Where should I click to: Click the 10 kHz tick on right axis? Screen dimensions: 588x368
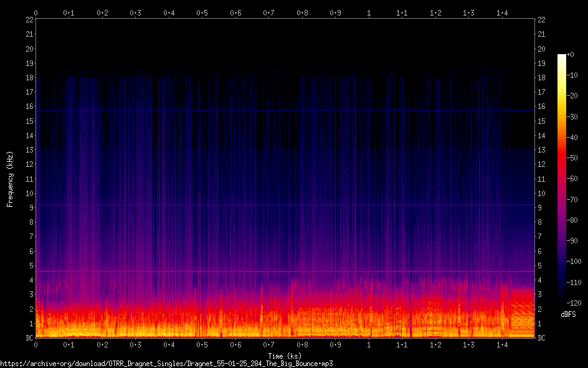[x=542, y=193]
